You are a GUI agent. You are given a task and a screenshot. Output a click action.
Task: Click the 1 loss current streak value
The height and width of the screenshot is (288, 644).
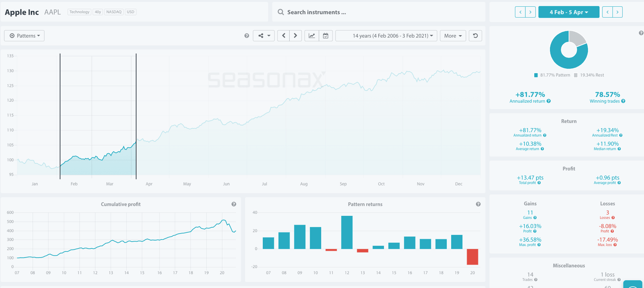click(x=608, y=275)
